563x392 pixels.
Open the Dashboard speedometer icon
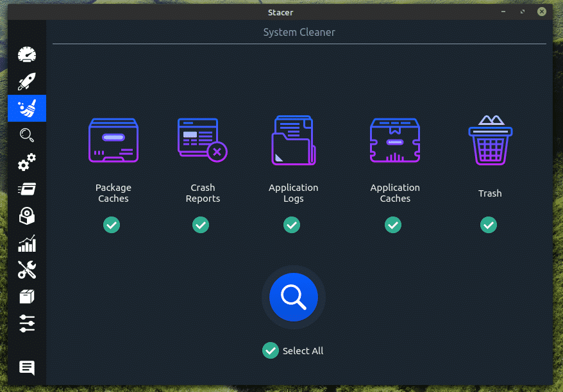click(x=27, y=54)
